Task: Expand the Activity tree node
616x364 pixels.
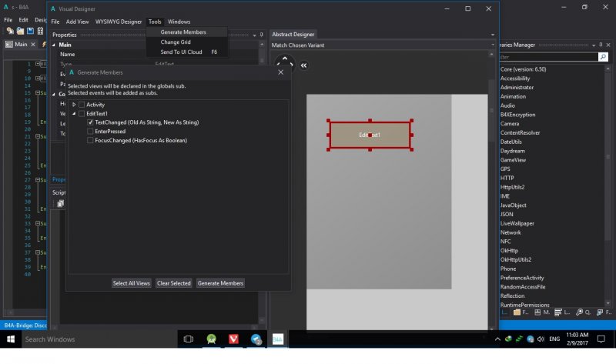Action: pyautogui.click(x=74, y=104)
